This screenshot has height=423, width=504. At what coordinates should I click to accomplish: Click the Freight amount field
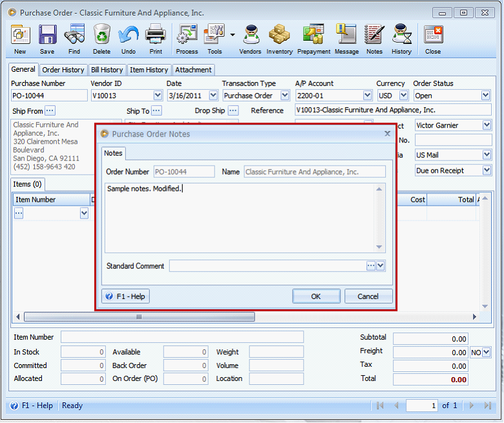430,352
